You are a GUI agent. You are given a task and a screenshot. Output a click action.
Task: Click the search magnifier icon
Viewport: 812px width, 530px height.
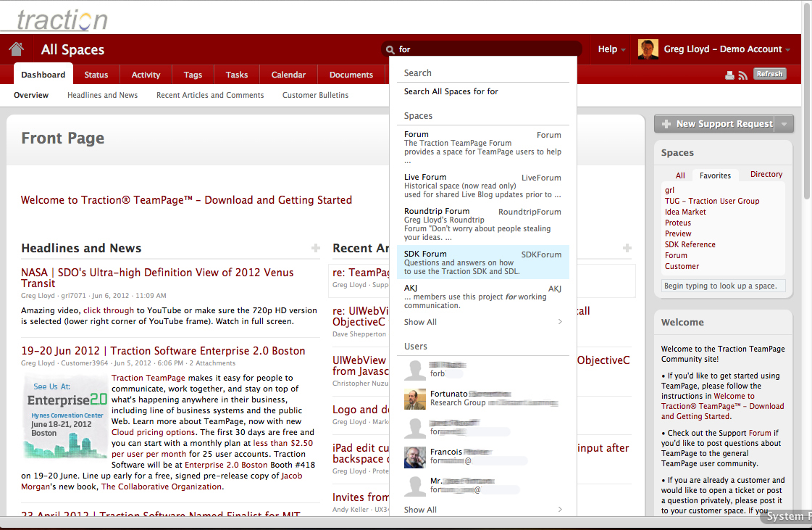390,49
